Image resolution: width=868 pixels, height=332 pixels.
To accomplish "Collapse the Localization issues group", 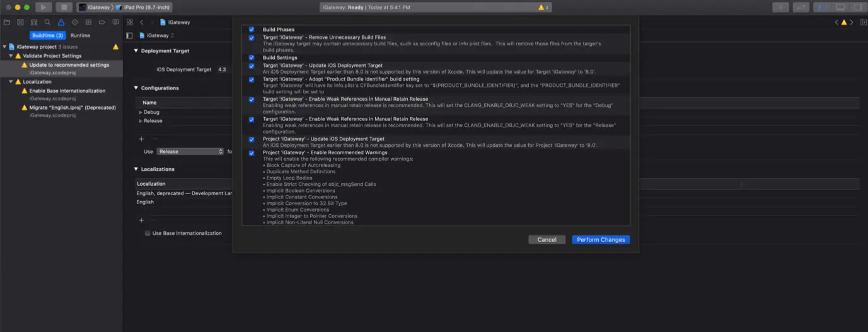I will (x=11, y=82).
